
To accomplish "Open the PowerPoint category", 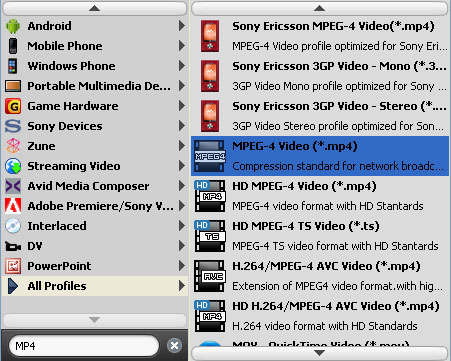I will (x=95, y=266).
